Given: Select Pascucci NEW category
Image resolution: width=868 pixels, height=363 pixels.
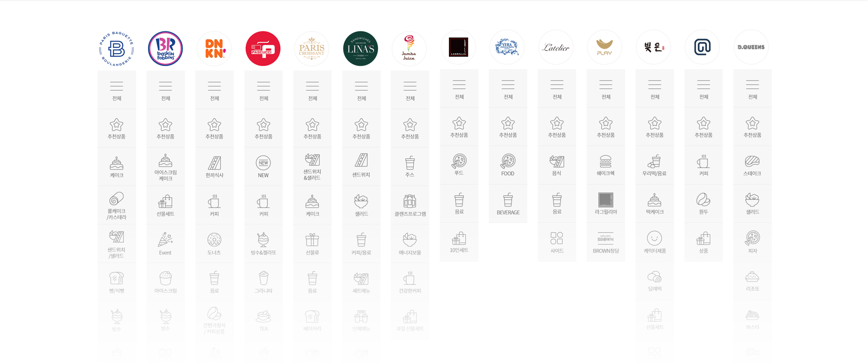Looking at the screenshot, I should [263, 167].
